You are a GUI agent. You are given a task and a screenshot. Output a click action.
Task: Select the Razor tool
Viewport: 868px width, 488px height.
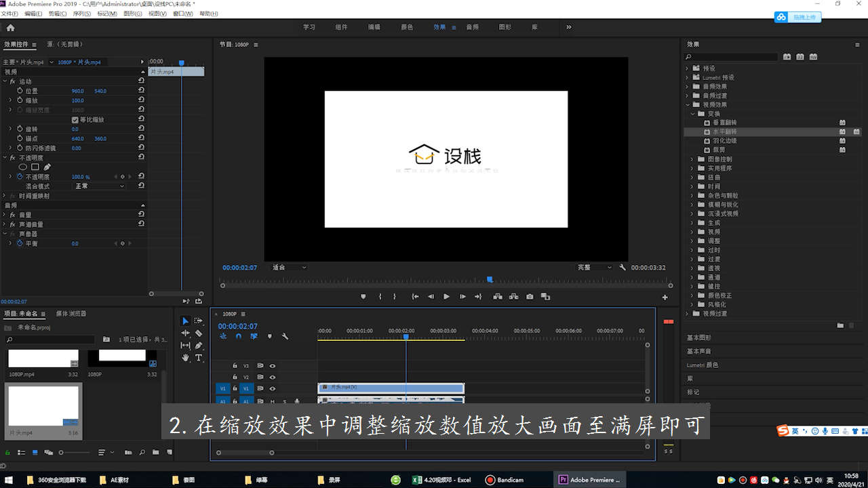[x=199, y=333]
